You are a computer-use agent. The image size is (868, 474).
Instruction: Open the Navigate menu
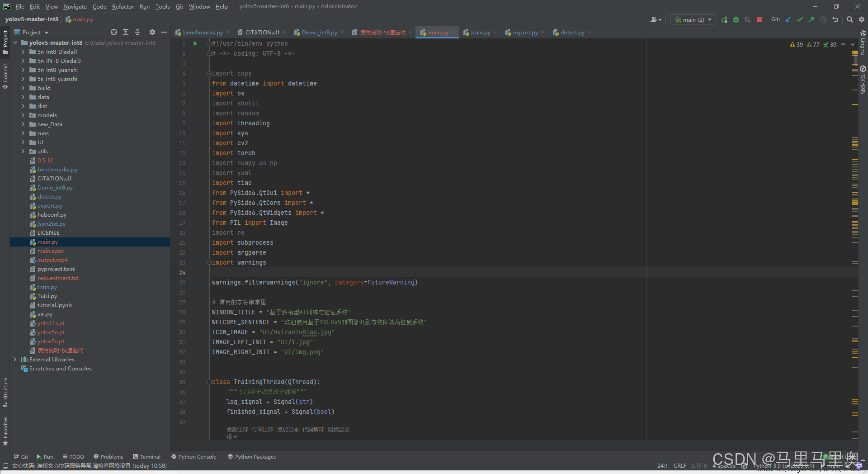coord(75,6)
